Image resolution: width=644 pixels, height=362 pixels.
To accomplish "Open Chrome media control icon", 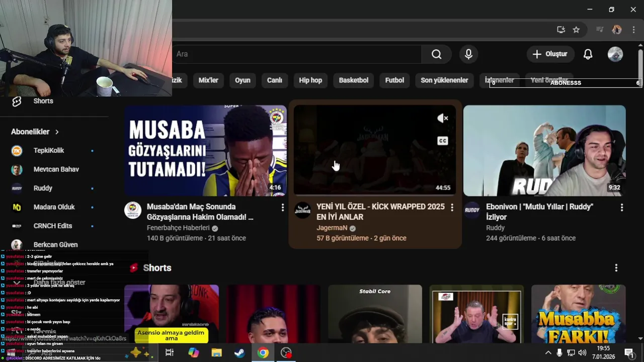I will (600, 30).
